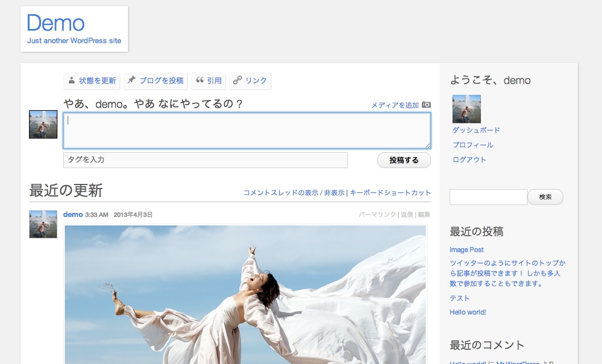Image resolution: width=602 pixels, height=364 pixels.
Task: Click ログアウト to sign out
Action: tap(469, 160)
